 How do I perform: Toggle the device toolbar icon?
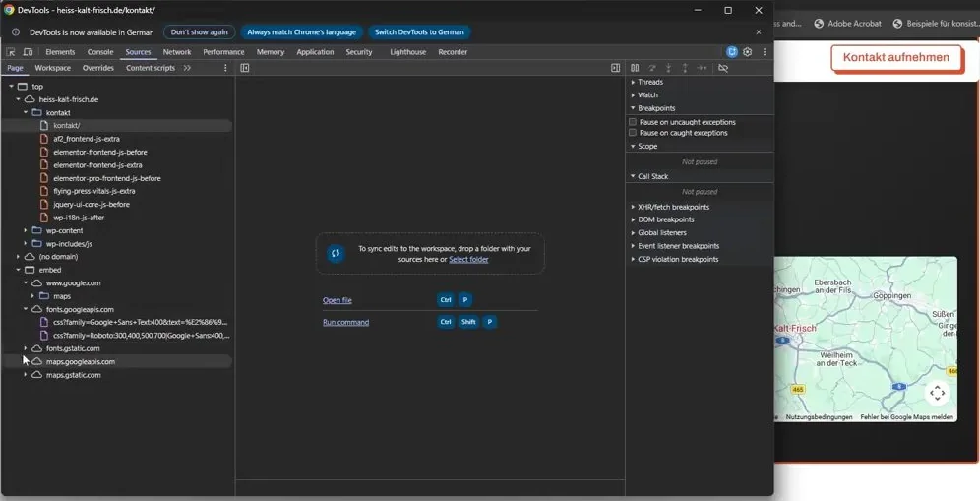(29, 52)
